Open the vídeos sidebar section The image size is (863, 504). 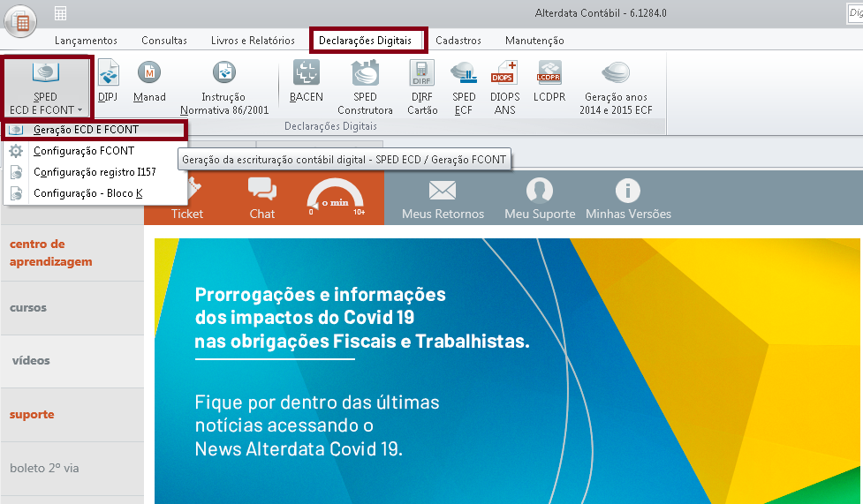[31, 360]
